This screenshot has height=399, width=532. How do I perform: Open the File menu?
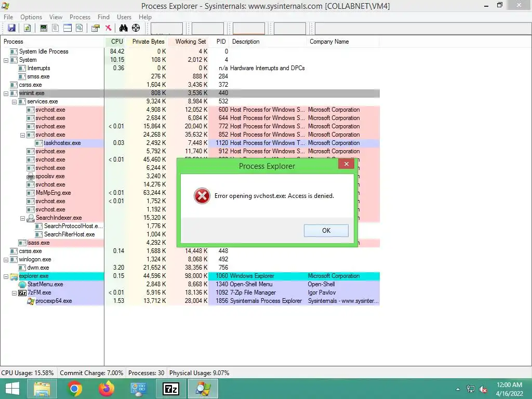coord(8,17)
